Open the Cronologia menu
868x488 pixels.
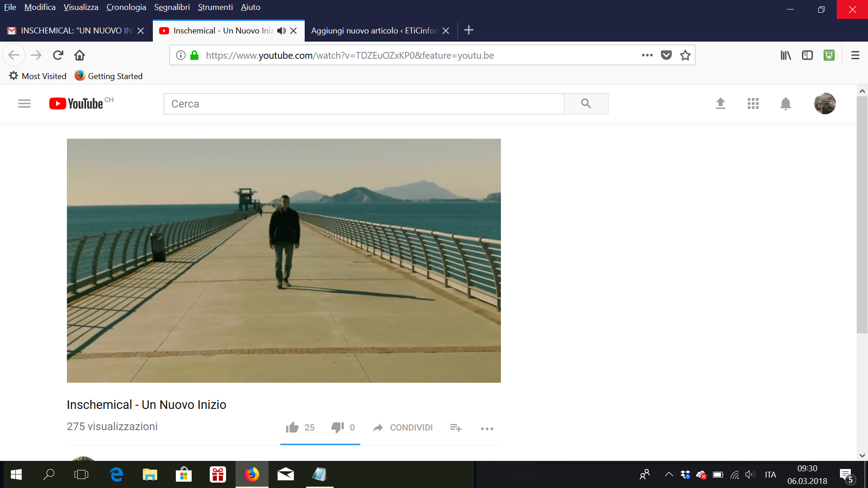coord(126,7)
